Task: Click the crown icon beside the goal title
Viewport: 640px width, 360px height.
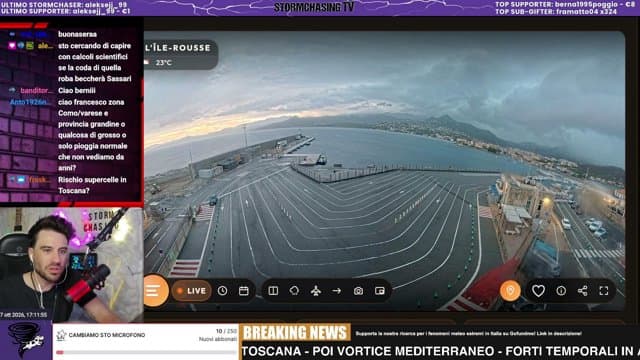Action: point(61,335)
